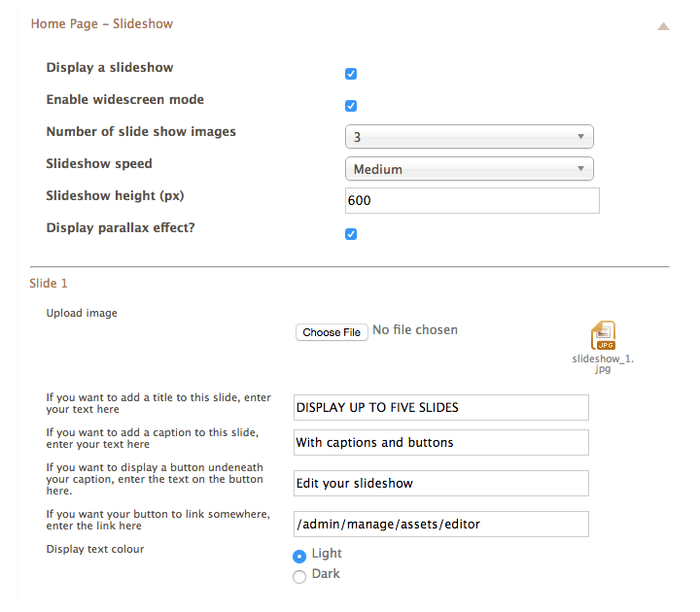Viewport: 700px width, 612px height.
Task: Disable widescreen mode checkbox
Action: tap(351, 106)
